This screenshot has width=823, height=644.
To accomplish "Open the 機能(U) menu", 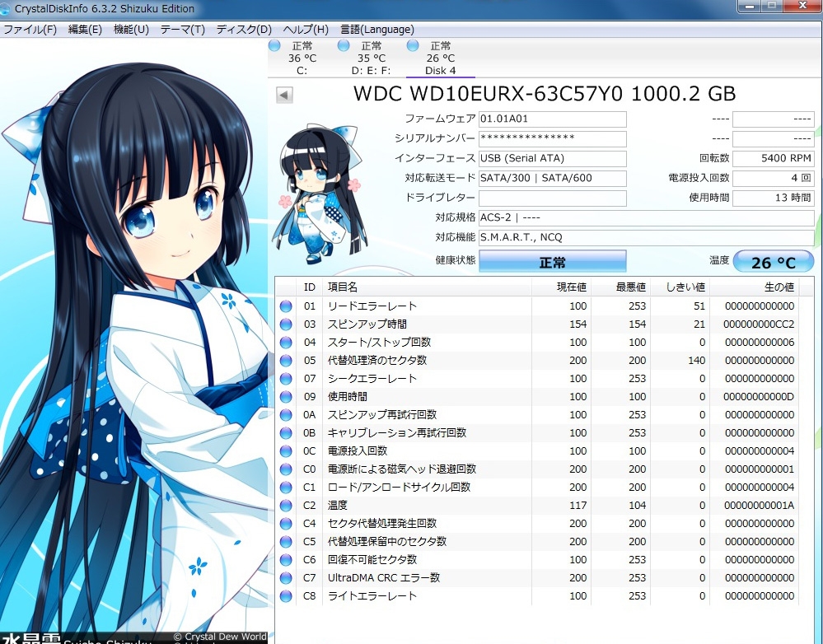I will click(131, 30).
